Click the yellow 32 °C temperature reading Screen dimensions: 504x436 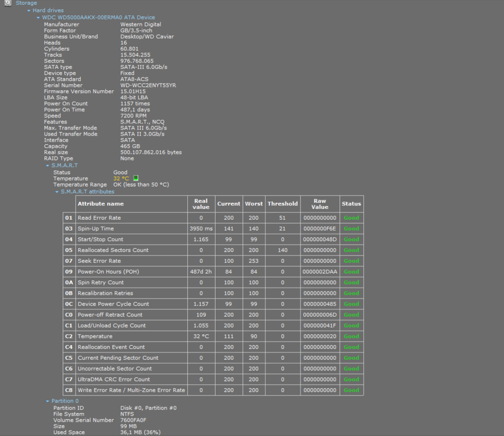pyautogui.click(x=121, y=178)
